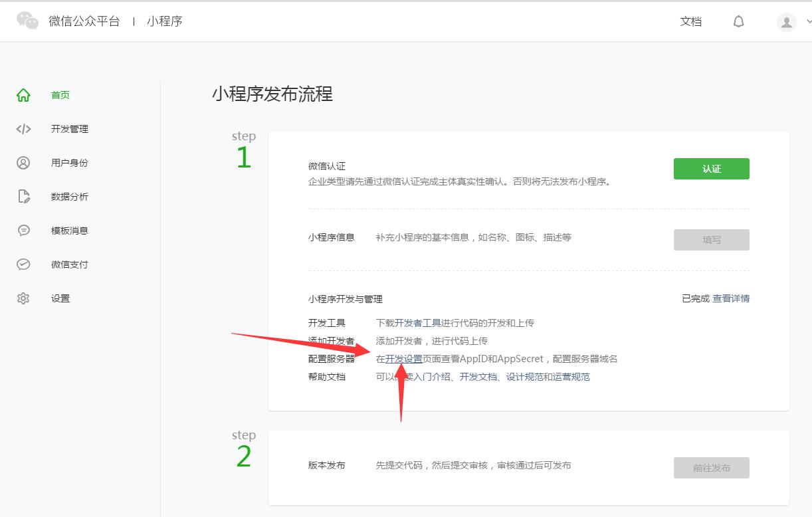Viewport: 812px width, 517px height.
Task: Click the 数据分析 analytics icon
Action: click(23, 196)
